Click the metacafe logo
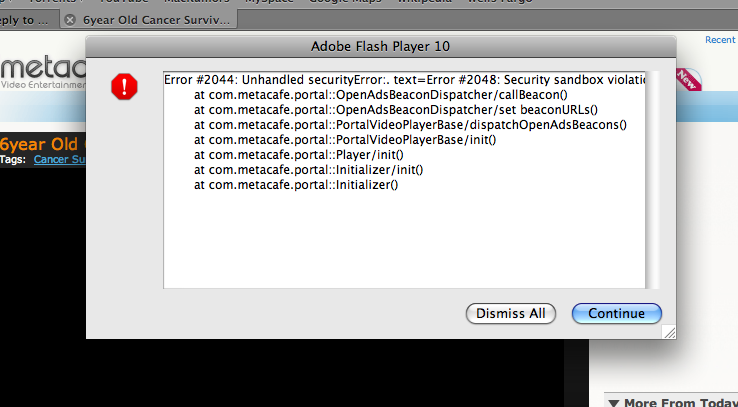The height and width of the screenshot is (407, 738). pyautogui.click(x=43, y=73)
